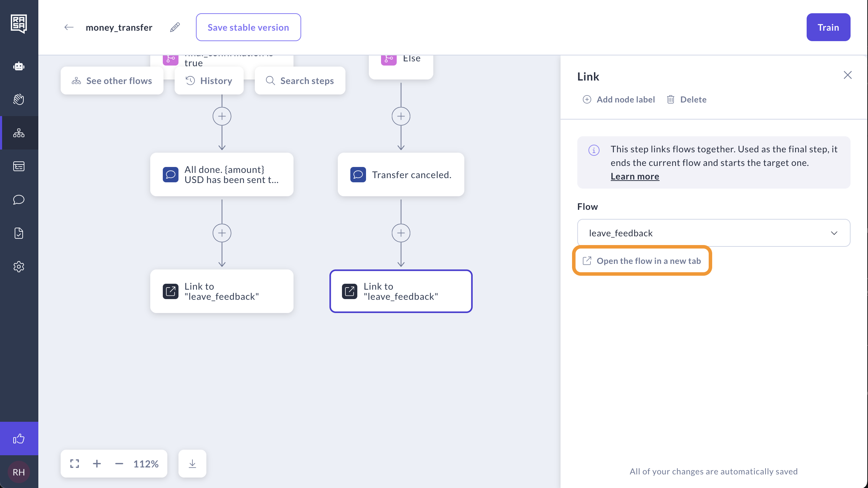Image resolution: width=868 pixels, height=488 pixels.
Task: Zoom in on the canvas with the plus
Action: pyautogui.click(x=97, y=464)
